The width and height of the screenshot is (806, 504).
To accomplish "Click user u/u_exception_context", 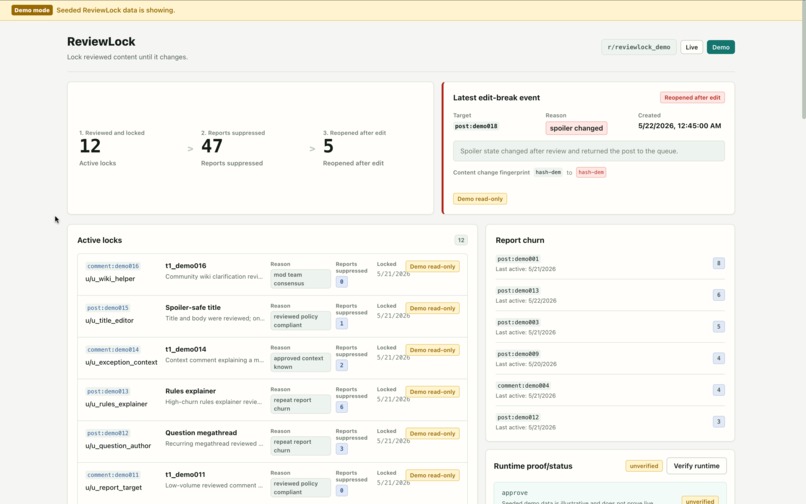I will coord(121,362).
